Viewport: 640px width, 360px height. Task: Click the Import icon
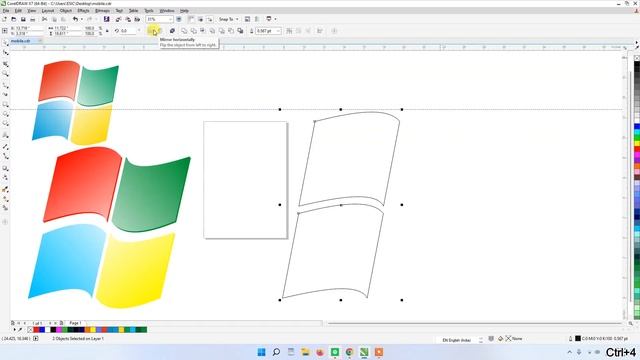(x=118, y=19)
